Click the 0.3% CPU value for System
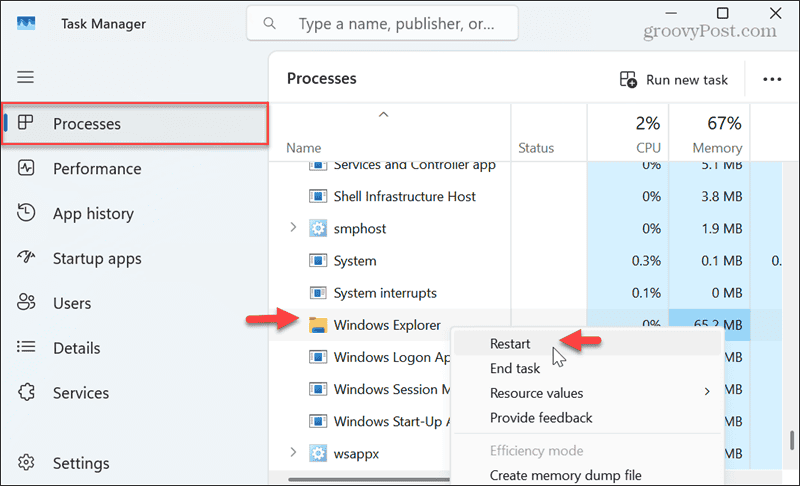Screen dimensions: 800x486 [646, 261]
